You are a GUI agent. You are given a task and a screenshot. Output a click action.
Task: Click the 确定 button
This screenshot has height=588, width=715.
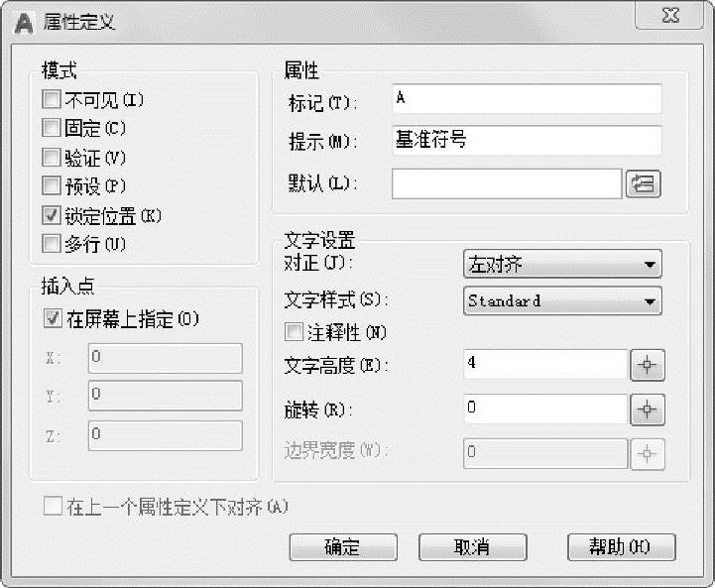coord(342,546)
